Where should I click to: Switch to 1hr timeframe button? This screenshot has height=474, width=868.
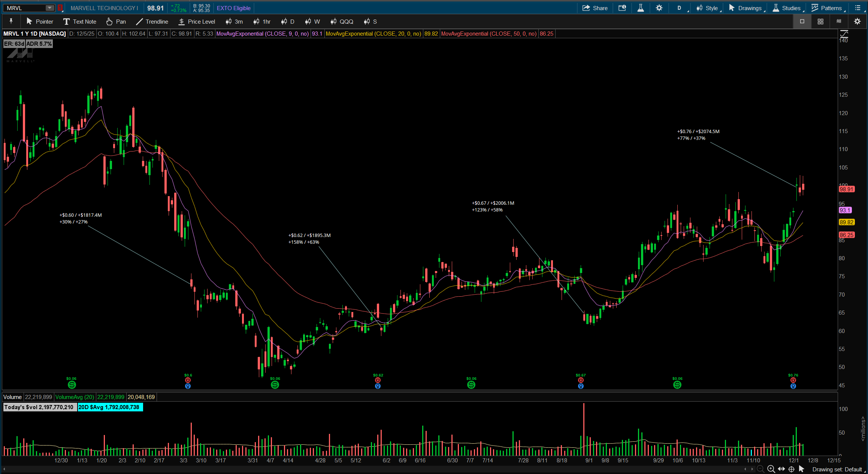pos(262,21)
